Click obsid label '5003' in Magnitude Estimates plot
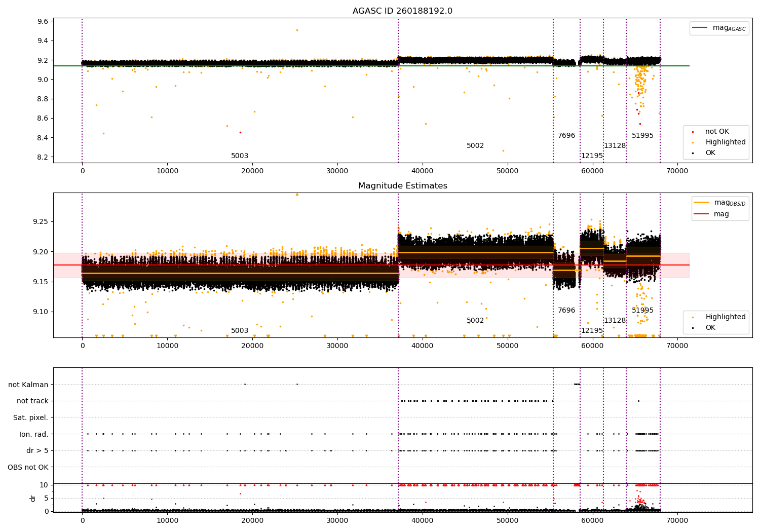The height and width of the screenshot is (532, 760). pos(240,330)
